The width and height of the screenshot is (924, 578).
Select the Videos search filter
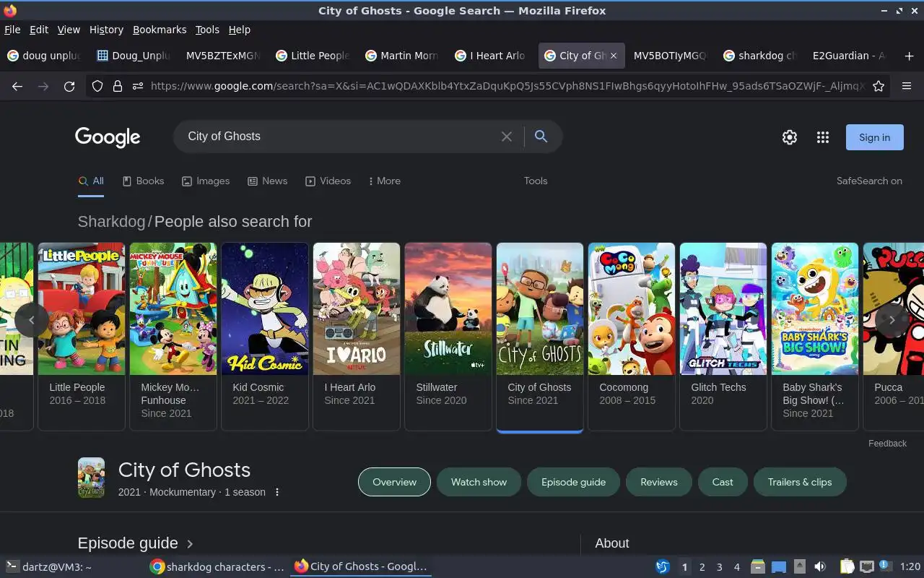coord(328,181)
